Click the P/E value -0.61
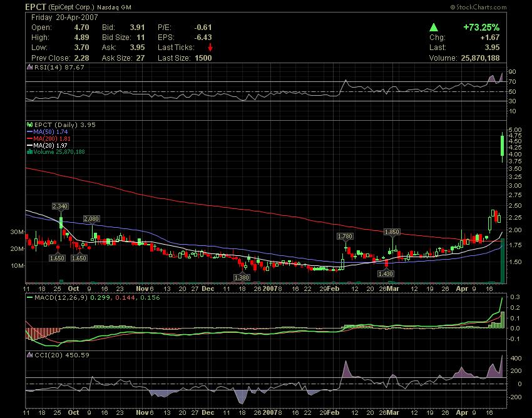 coord(203,28)
